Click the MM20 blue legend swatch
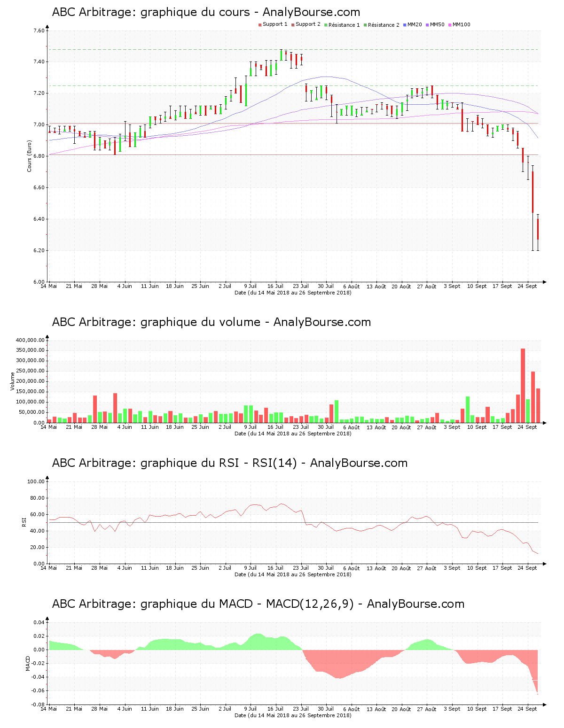The width and height of the screenshot is (564, 728). [x=405, y=25]
